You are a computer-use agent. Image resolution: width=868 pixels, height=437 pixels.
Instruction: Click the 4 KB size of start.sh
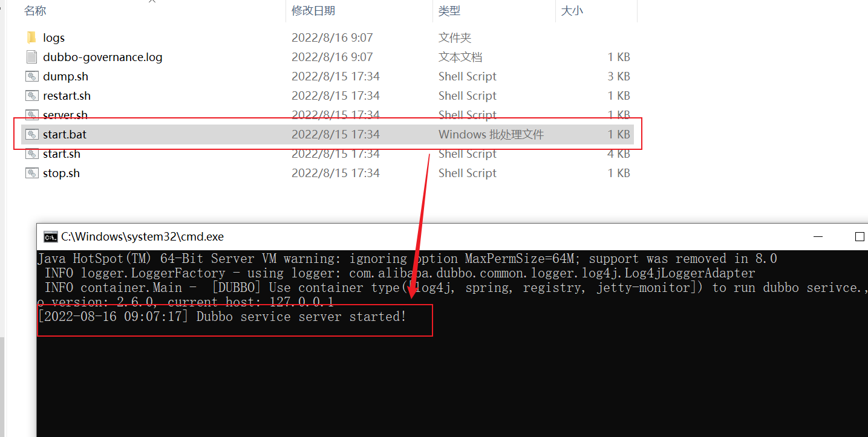(619, 154)
